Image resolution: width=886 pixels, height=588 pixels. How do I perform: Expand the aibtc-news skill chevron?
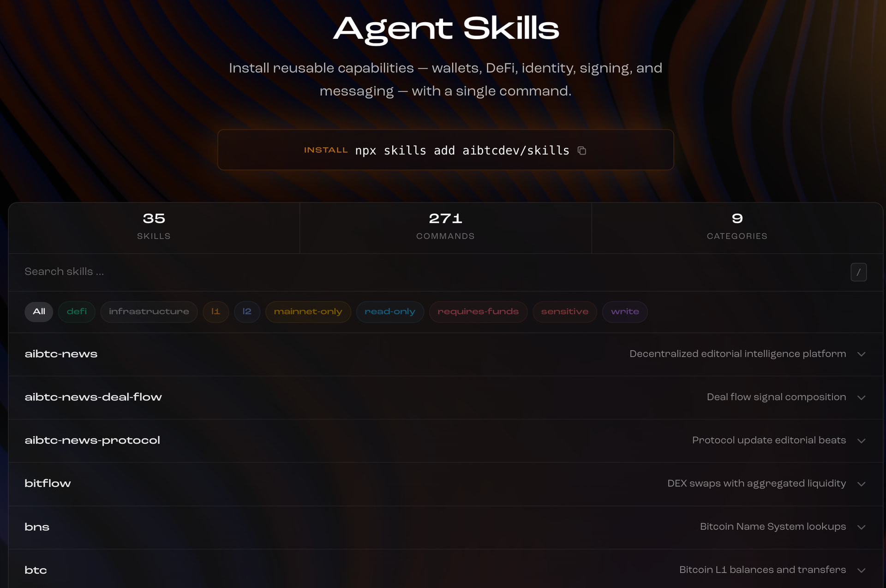pos(861,354)
